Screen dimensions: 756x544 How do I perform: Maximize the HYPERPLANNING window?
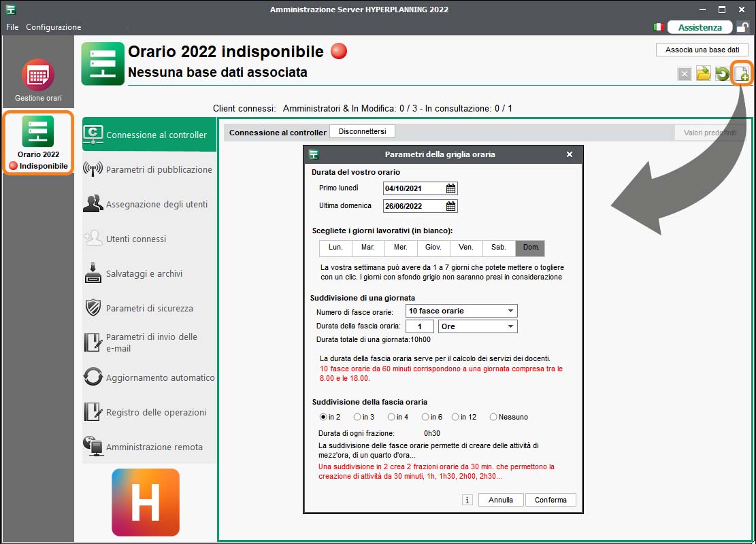(x=722, y=9)
